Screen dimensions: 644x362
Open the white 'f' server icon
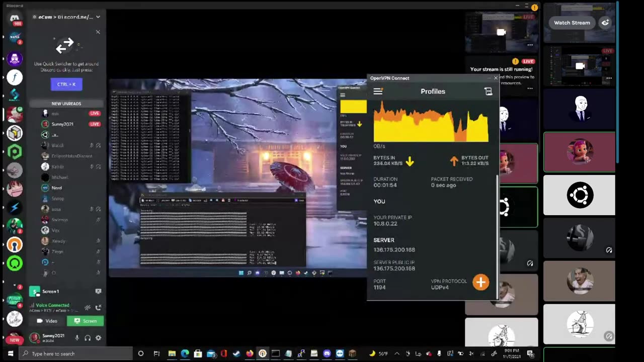pyautogui.click(x=15, y=77)
